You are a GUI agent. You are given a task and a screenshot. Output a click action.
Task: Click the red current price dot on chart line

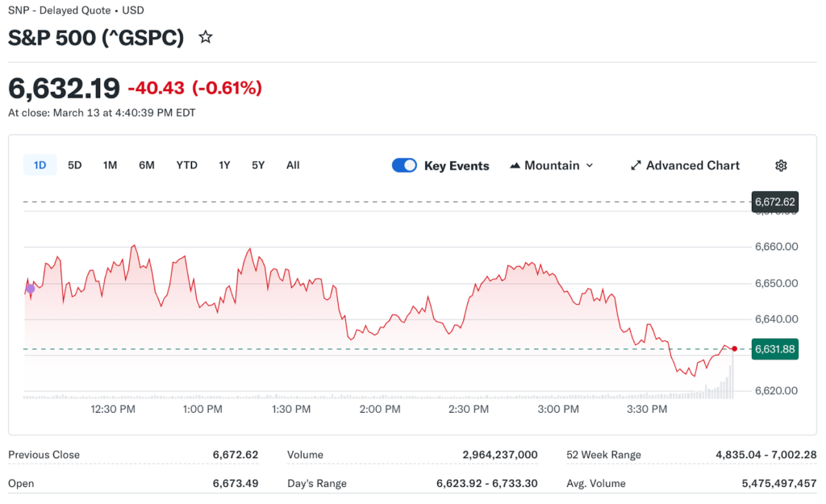[734, 348]
